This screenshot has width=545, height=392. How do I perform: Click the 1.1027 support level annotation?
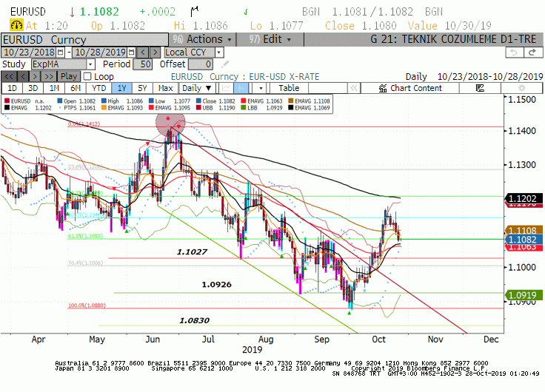pyautogui.click(x=192, y=251)
